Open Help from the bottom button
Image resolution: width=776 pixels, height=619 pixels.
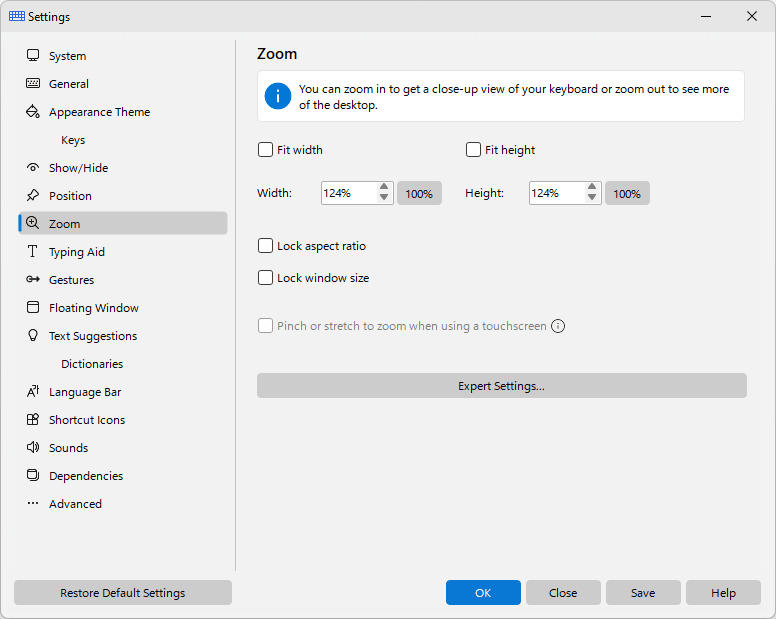723,592
